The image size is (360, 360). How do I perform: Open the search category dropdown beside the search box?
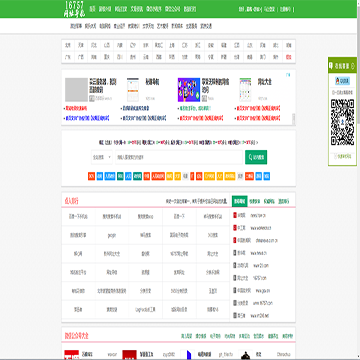(x=102, y=157)
